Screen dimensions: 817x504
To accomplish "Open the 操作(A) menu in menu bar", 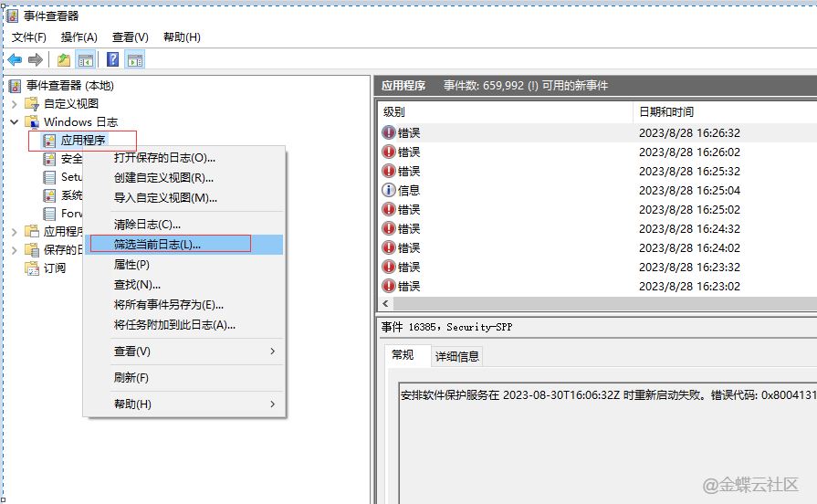I will pos(79,37).
